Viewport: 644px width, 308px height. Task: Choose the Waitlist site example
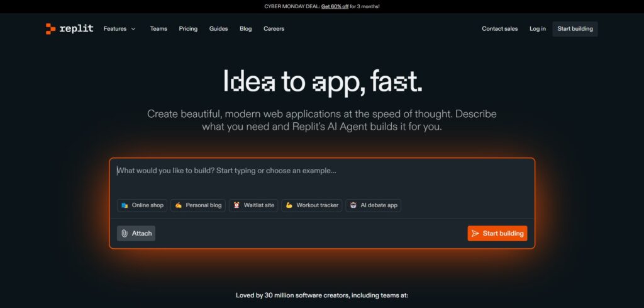[x=253, y=205]
